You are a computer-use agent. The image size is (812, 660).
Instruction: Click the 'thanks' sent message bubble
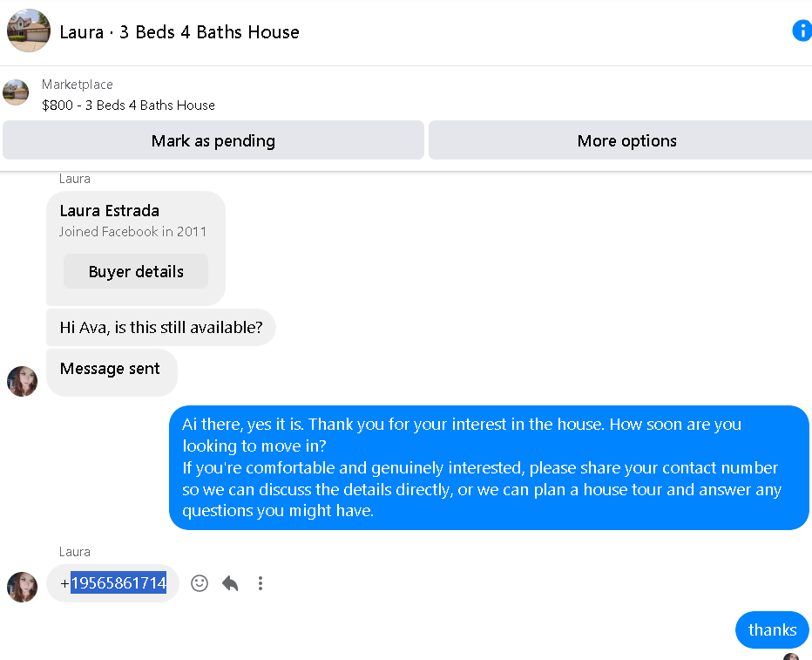click(772, 630)
